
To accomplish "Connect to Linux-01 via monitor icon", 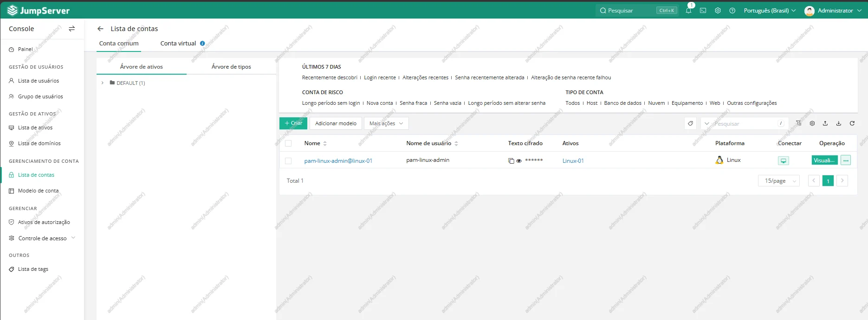I will [784, 160].
